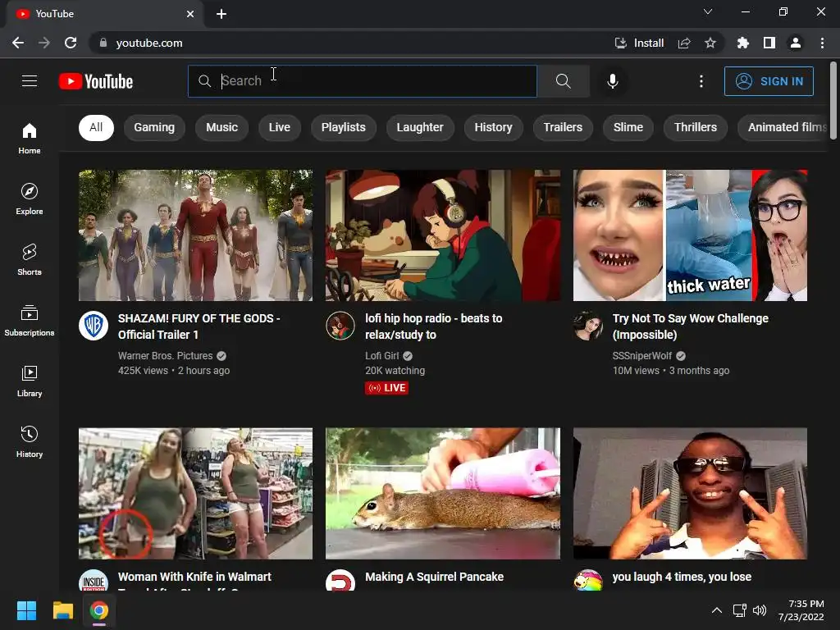Select the Laughter filter chip
840x630 pixels.
[x=420, y=127]
